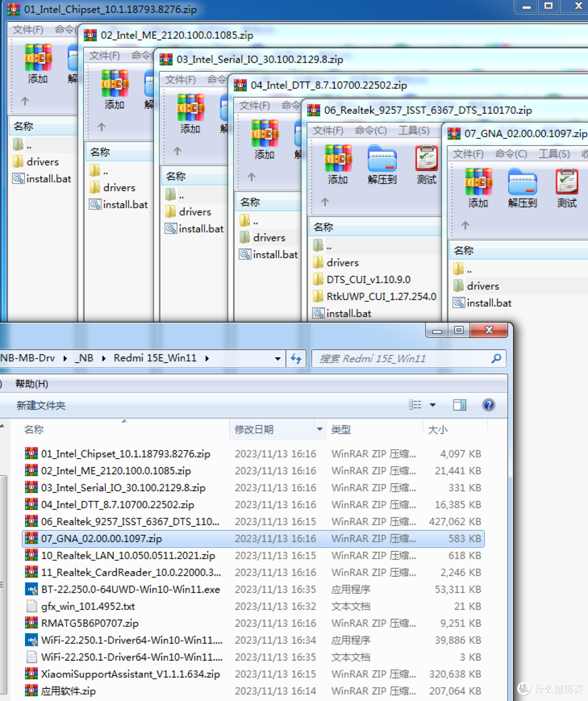
Task: Select 10_Realtek_LAN_10.050.0511.2021.zip in file list
Action: 253,556
